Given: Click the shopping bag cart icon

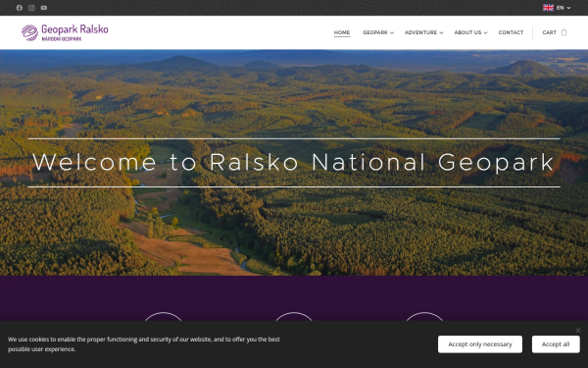Looking at the screenshot, I should (x=563, y=32).
